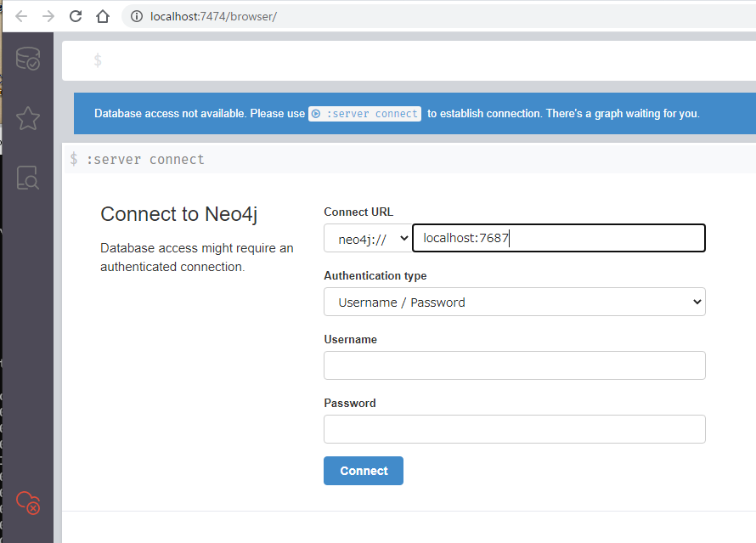Screen dimensions: 756x543
Task: Focus the Password input field
Action: tap(515, 429)
